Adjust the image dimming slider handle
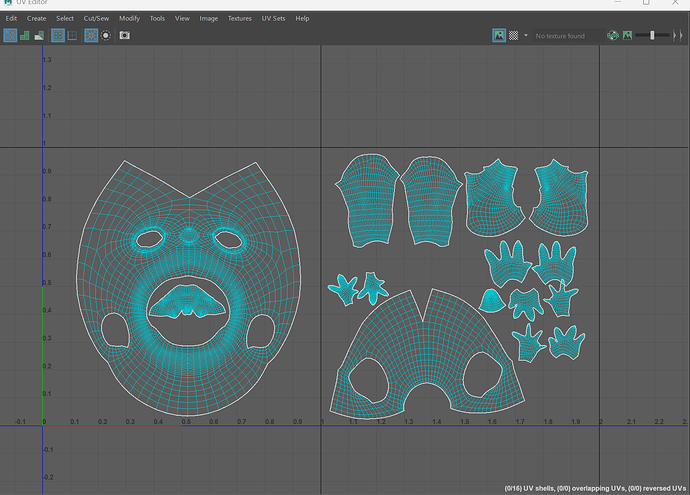 (x=652, y=36)
